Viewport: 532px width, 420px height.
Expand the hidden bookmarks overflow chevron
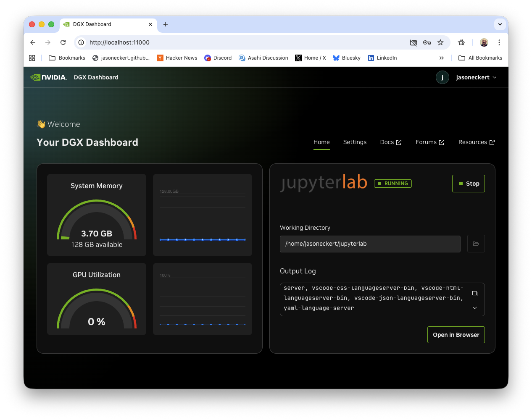pos(442,58)
